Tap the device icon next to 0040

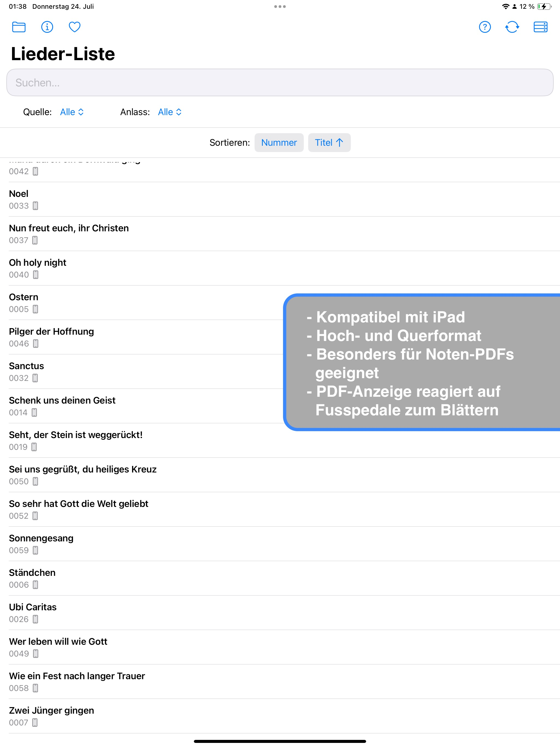click(36, 275)
